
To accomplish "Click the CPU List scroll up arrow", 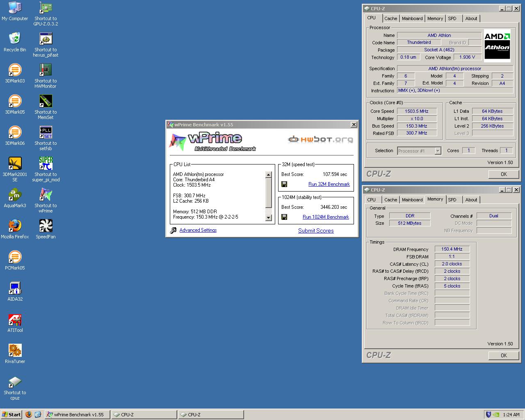I will coord(269,175).
